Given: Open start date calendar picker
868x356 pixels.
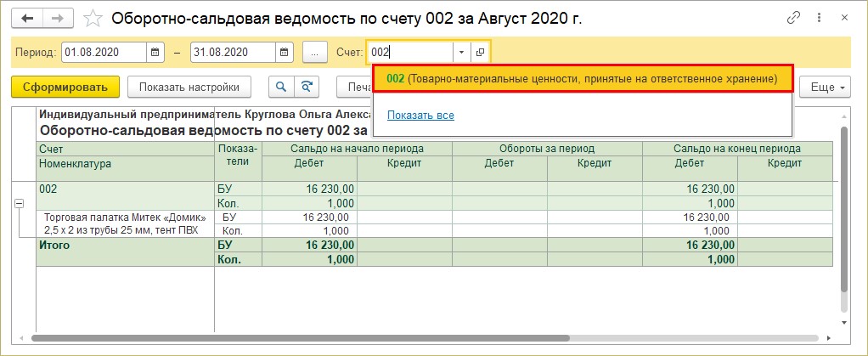Looking at the screenshot, I should click(155, 53).
